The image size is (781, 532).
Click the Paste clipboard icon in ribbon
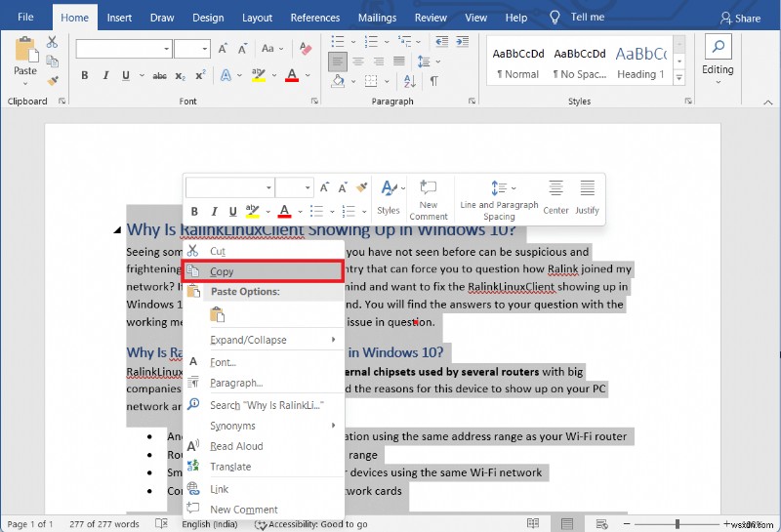point(26,49)
